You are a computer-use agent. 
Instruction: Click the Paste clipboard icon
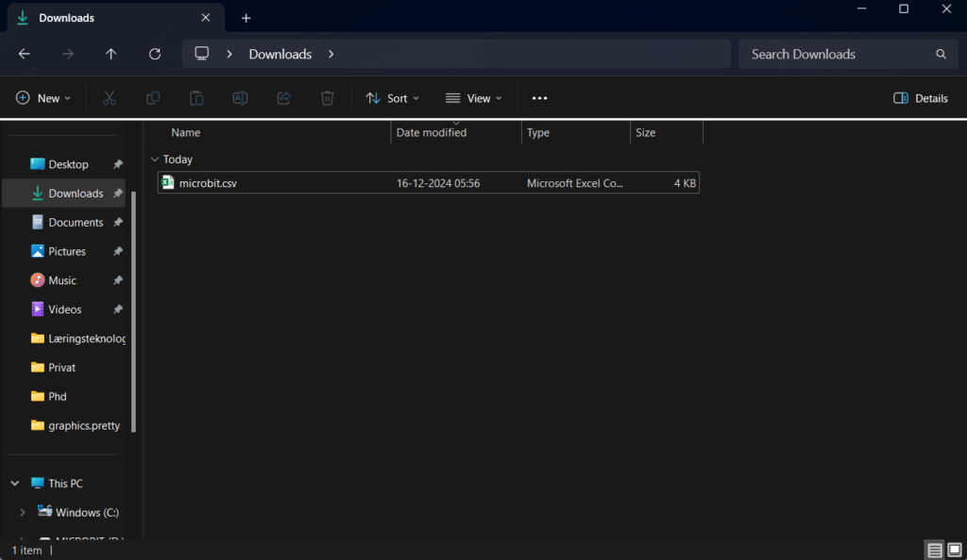pos(196,98)
